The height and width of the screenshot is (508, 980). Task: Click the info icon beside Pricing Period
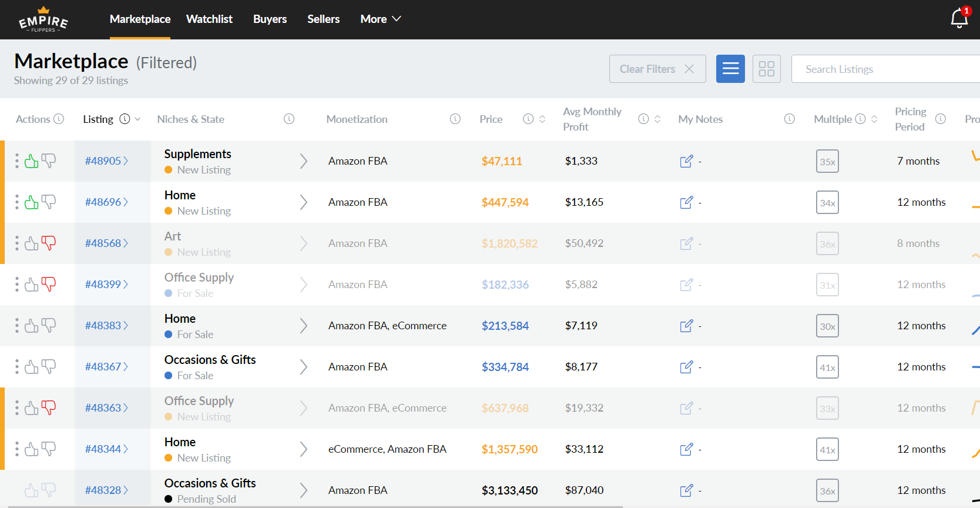[940, 119]
